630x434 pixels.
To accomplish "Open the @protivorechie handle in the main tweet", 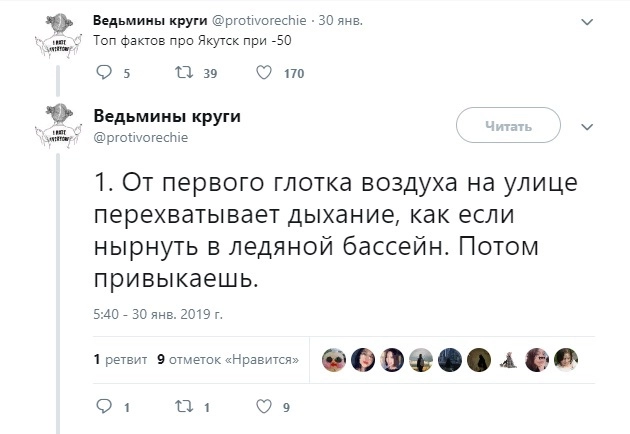I will 141,136.
